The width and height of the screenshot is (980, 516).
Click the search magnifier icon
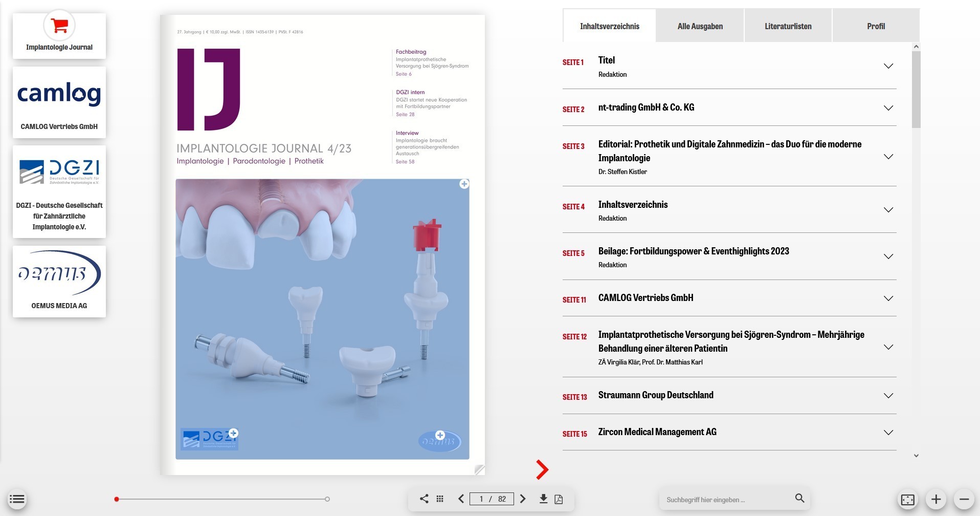pyautogui.click(x=800, y=498)
